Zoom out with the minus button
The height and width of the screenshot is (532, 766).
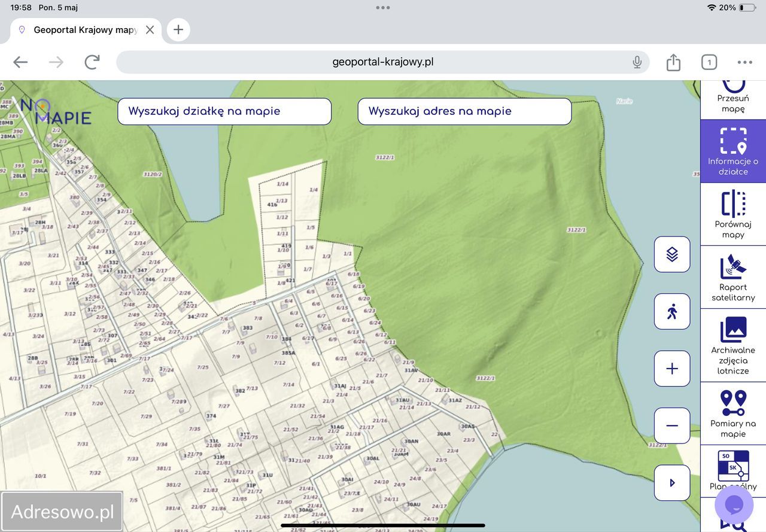pos(672,425)
